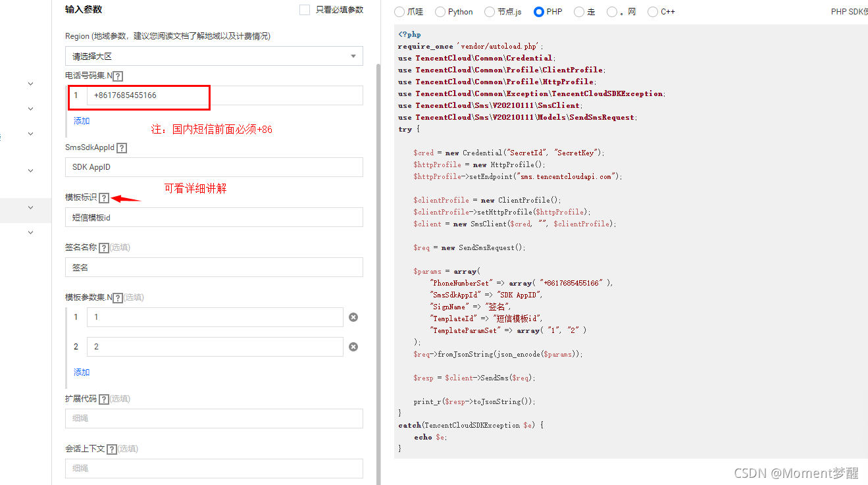Open help icon next to 模板标识
The height and width of the screenshot is (485, 868).
[x=104, y=198]
